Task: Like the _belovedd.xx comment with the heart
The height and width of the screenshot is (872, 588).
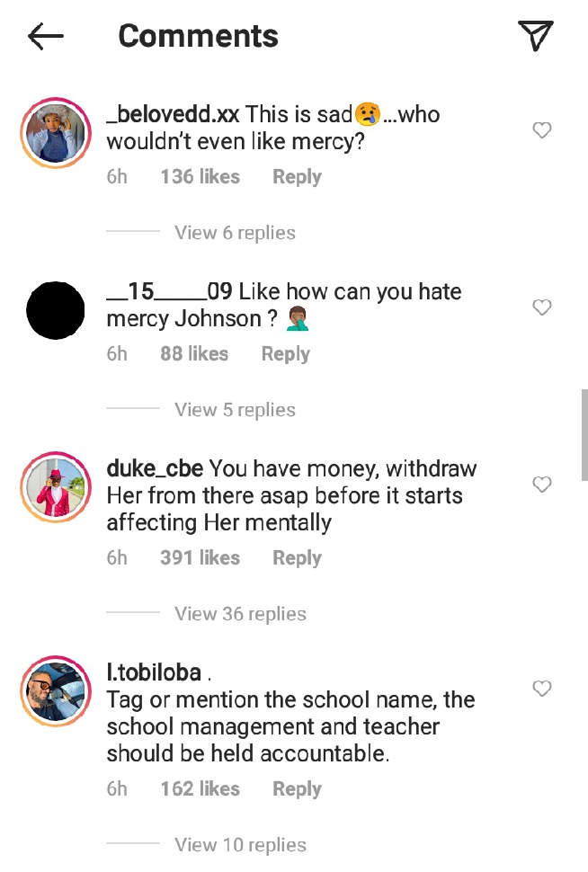Action: click(x=542, y=130)
